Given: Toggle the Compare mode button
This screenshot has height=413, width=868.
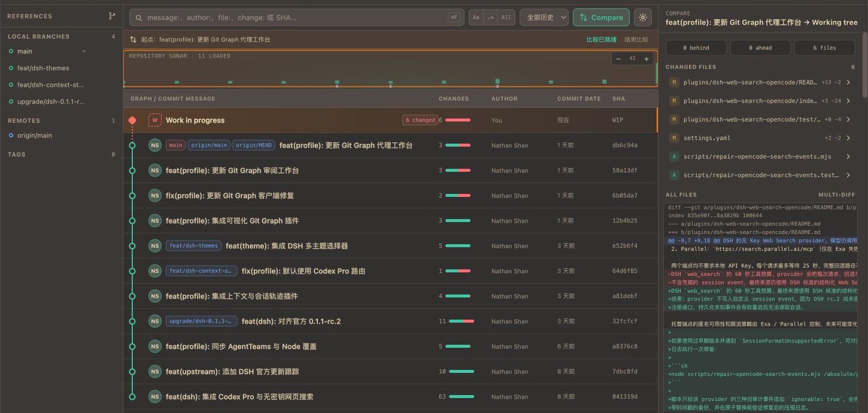Looking at the screenshot, I should 601,17.
